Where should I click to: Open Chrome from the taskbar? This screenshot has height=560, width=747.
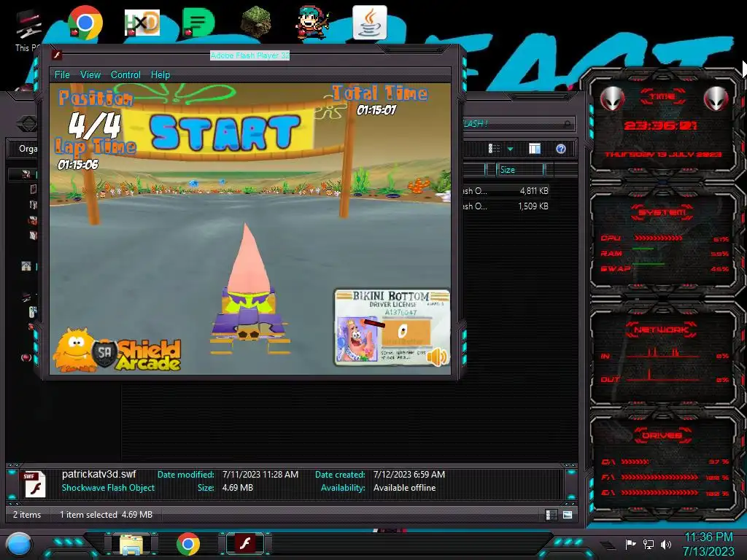point(187,544)
